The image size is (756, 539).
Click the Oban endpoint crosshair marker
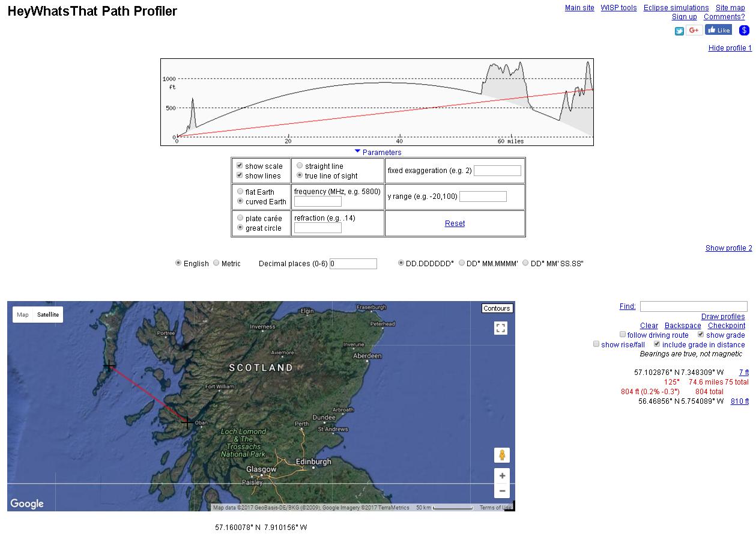click(x=187, y=422)
